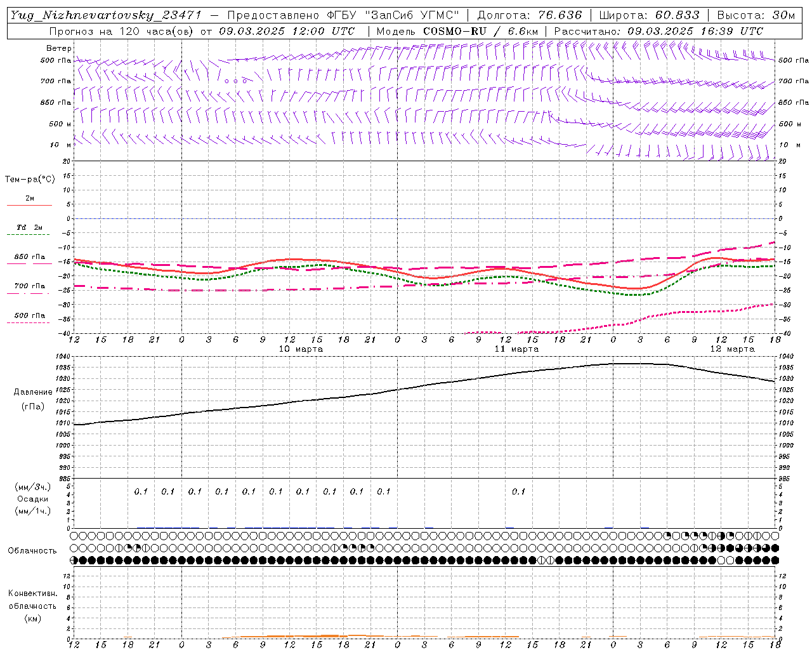
Task: Click the forecast start time 09.03.2025 12:00 UTC
Action: [287, 31]
